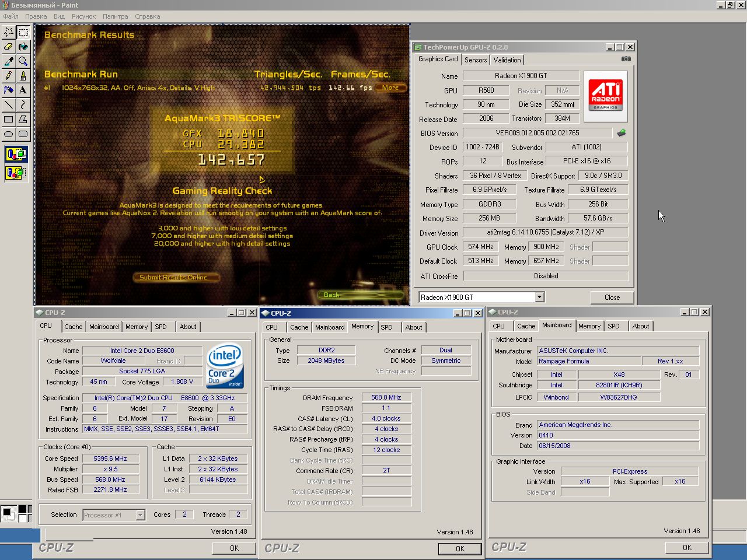Click the DRAM Frequency value 568.0 MHz
The height and width of the screenshot is (560, 747).
coord(386,397)
